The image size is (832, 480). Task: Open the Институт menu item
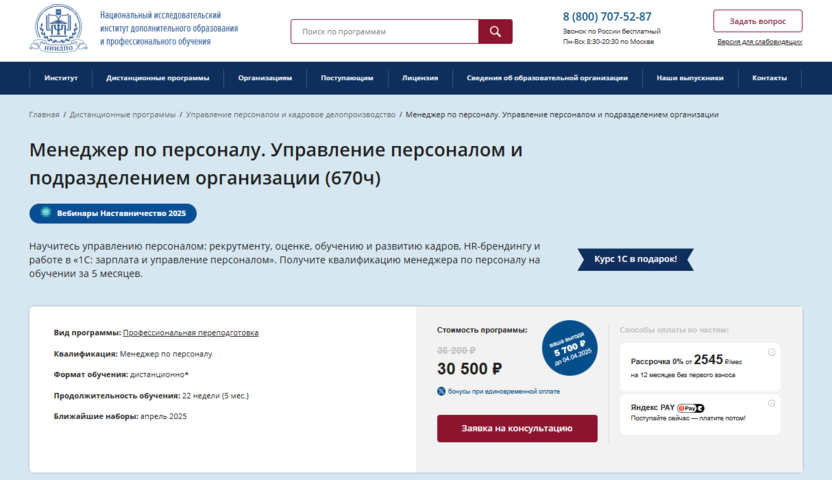(x=61, y=77)
